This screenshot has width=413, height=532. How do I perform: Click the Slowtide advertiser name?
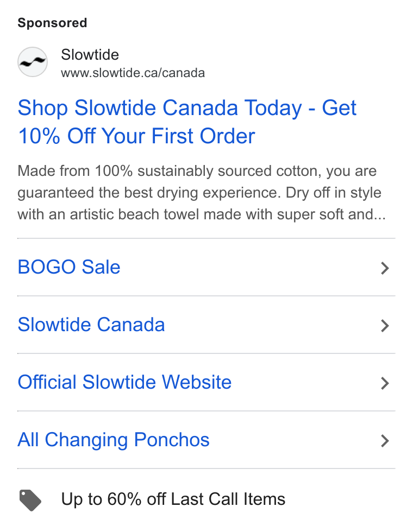coord(90,55)
